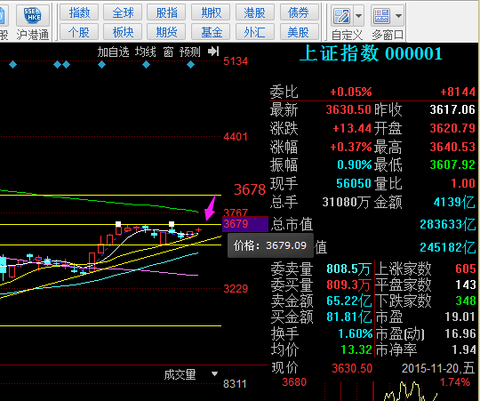Open the 板块 category
Screen dimensions: 480x401
point(123,32)
